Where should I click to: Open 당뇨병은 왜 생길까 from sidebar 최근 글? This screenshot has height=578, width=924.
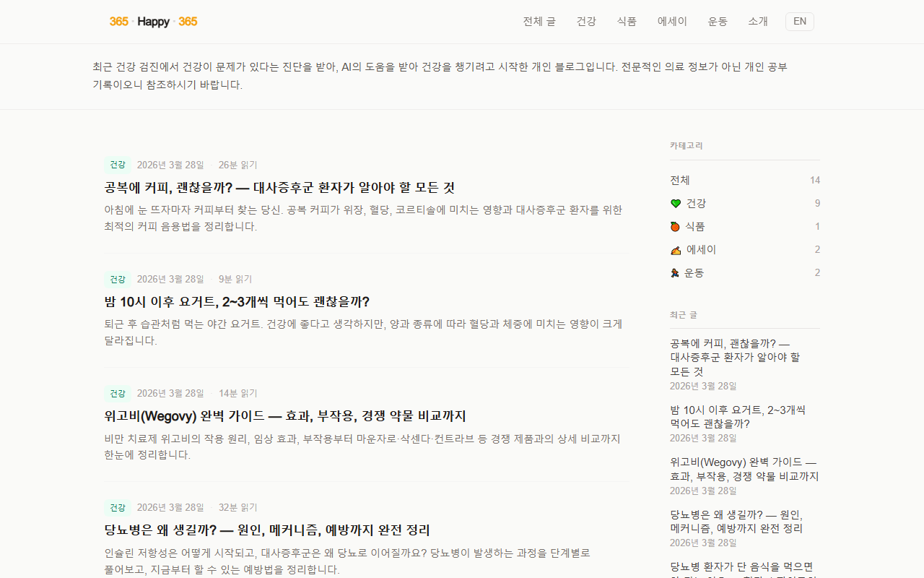tap(736, 522)
